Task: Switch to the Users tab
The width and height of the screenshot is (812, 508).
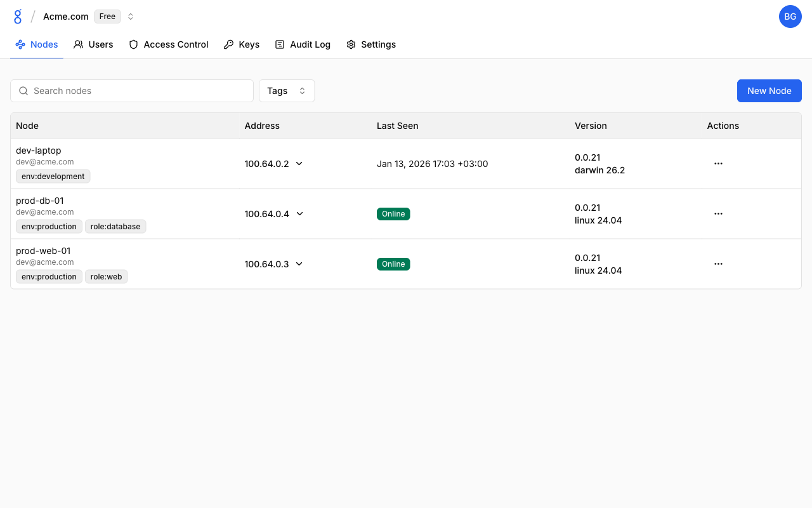Action: coord(93,44)
